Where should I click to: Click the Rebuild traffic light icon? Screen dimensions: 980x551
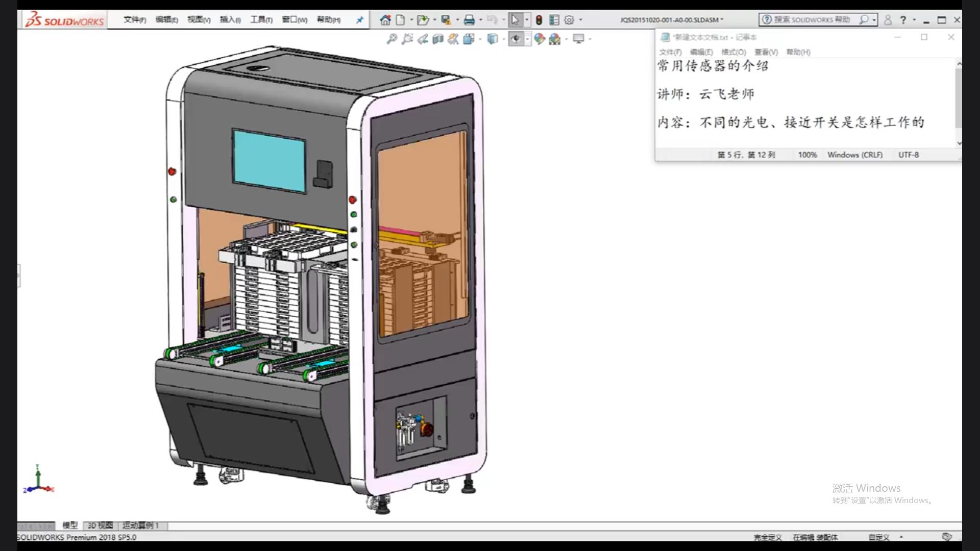tap(539, 20)
